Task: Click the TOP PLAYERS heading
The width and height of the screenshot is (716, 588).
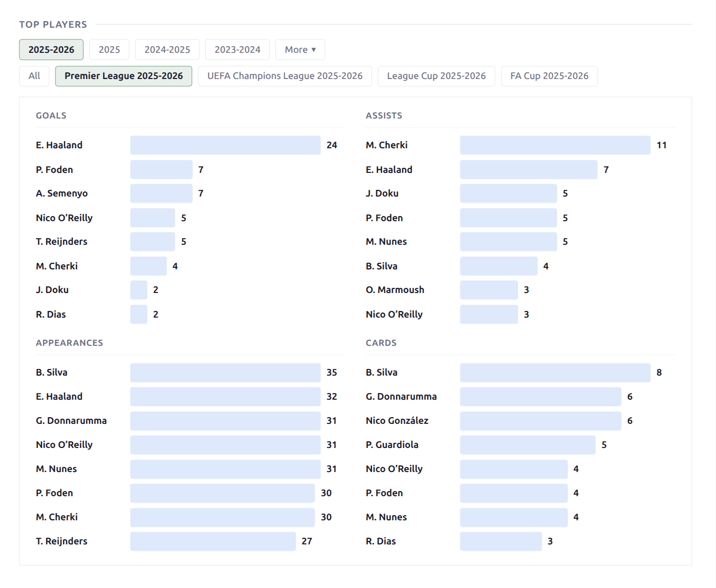Action: tap(53, 25)
